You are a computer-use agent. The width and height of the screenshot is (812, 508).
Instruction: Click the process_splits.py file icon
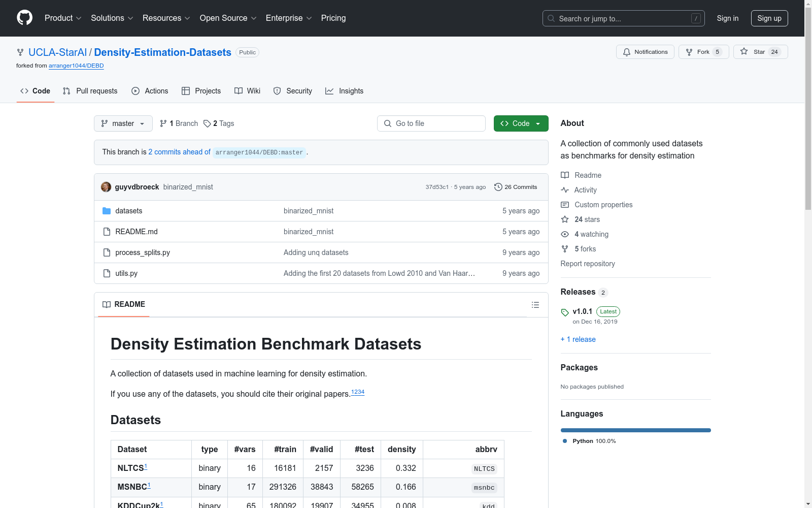pos(107,252)
